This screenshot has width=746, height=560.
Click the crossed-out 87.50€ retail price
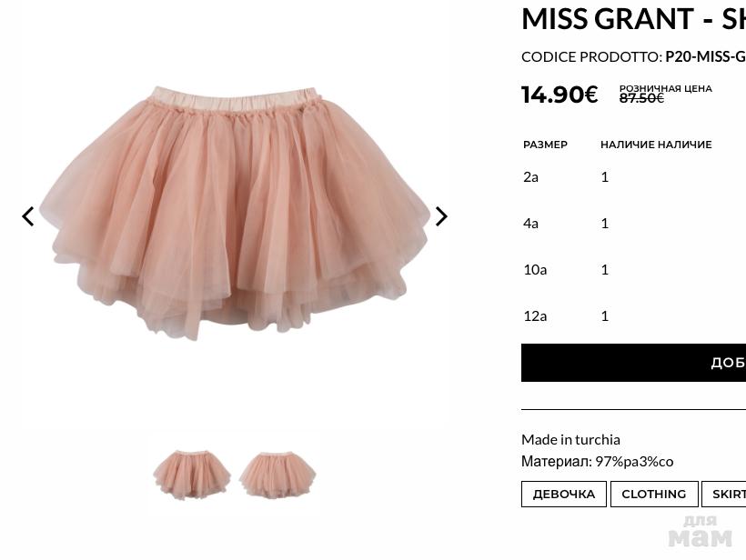coord(641,98)
